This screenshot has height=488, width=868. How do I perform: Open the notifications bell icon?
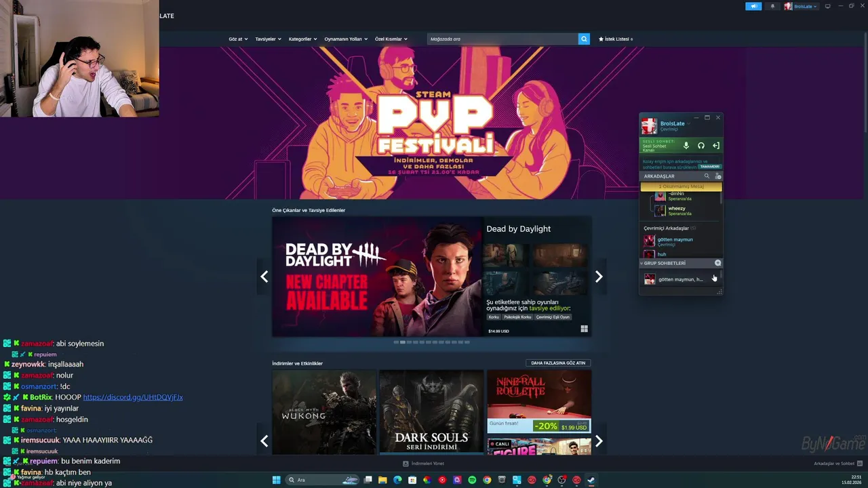[x=772, y=6]
